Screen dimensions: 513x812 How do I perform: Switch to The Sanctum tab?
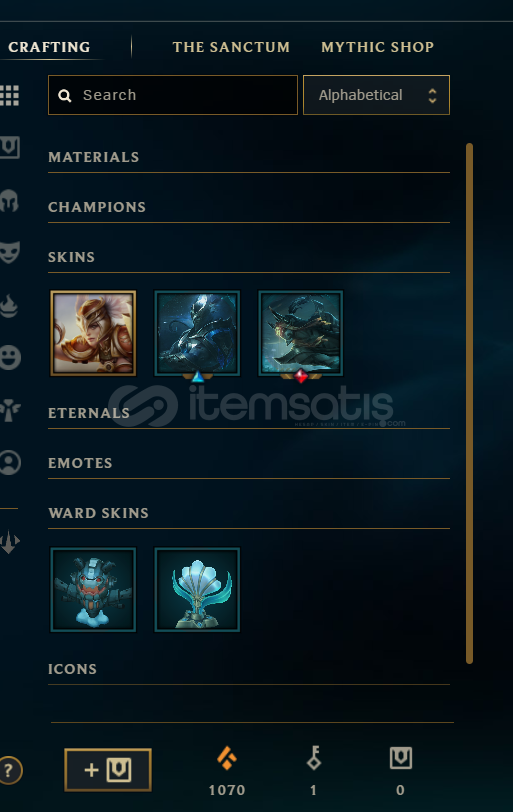(x=231, y=47)
